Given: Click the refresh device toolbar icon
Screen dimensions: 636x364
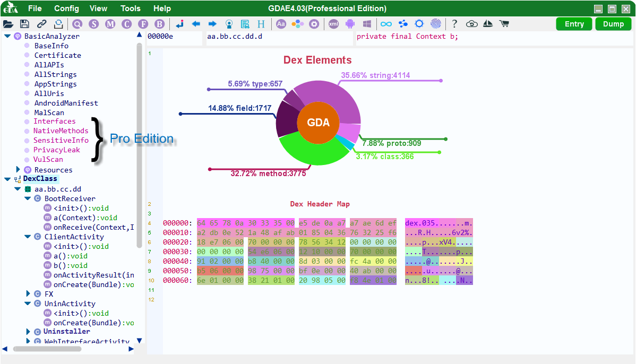Looking at the screenshot, I should pyautogui.click(x=58, y=24).
